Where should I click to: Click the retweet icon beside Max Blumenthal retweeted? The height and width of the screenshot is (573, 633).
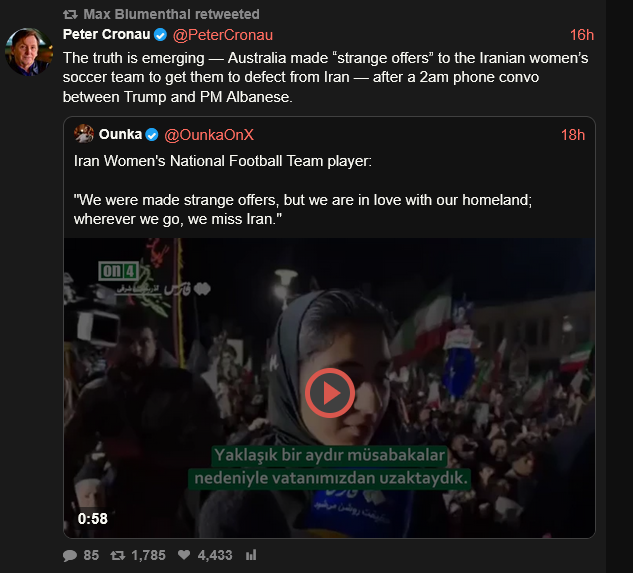click(x=69, y=15)
